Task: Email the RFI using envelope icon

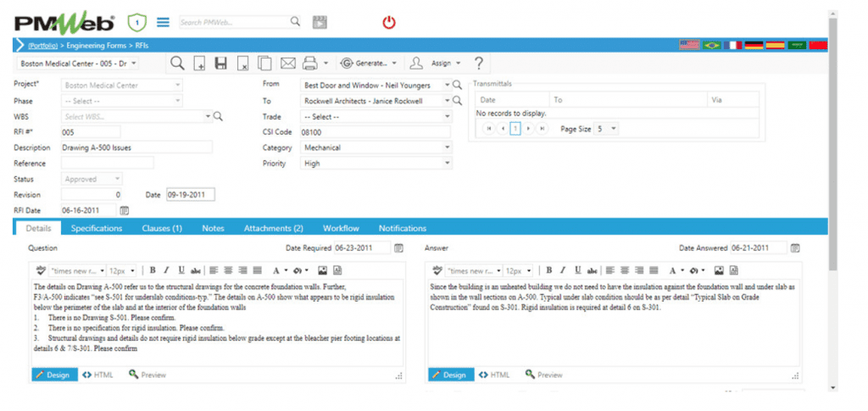Action: 288,64
